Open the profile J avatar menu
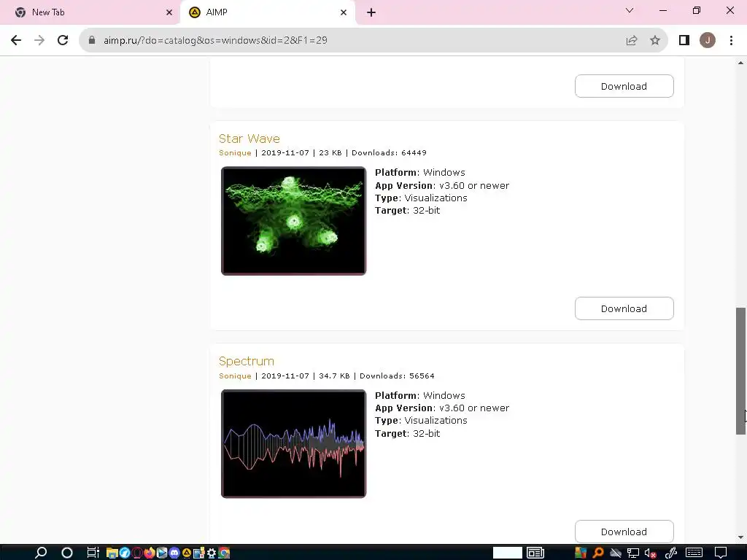Image resolution: width=747 pixels, height=560 pixels. [x=708, y=40]
